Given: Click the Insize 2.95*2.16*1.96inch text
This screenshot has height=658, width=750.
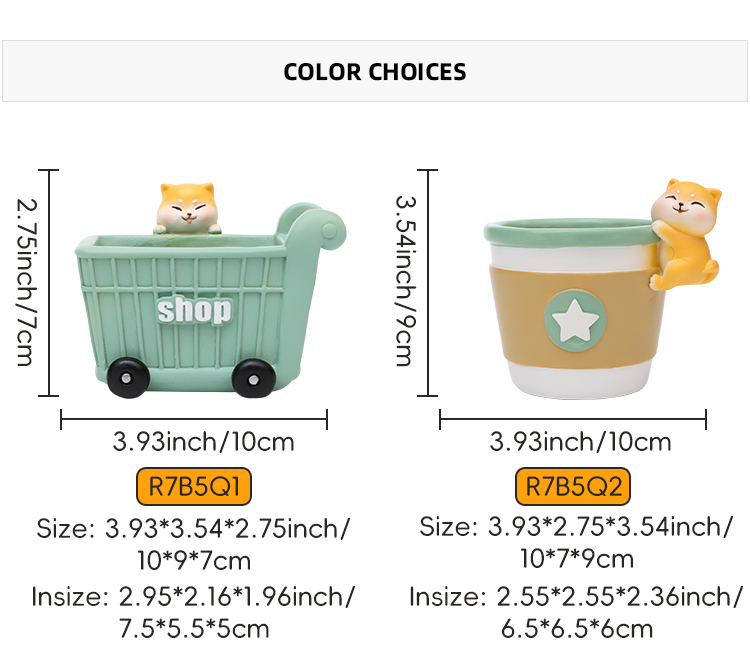Looking at the screenshot, I should click(194, 613).
